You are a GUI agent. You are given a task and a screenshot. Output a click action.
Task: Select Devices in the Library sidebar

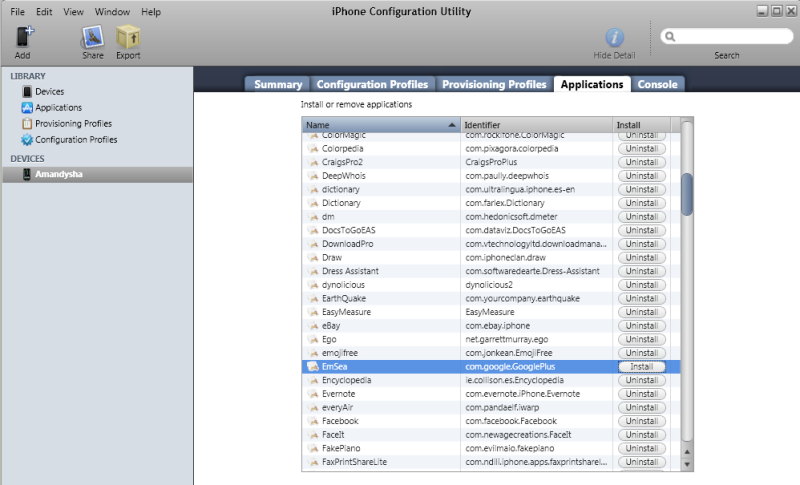tap(49, 92)
